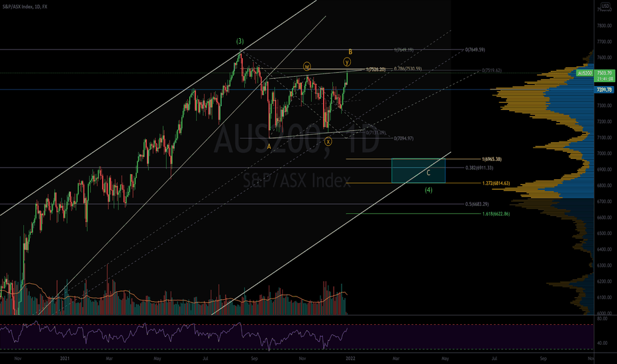The height and width of the screenshot is (364, 617).
Task: Click the 7600.00 price axis label
Action: [x=604, y=58]
